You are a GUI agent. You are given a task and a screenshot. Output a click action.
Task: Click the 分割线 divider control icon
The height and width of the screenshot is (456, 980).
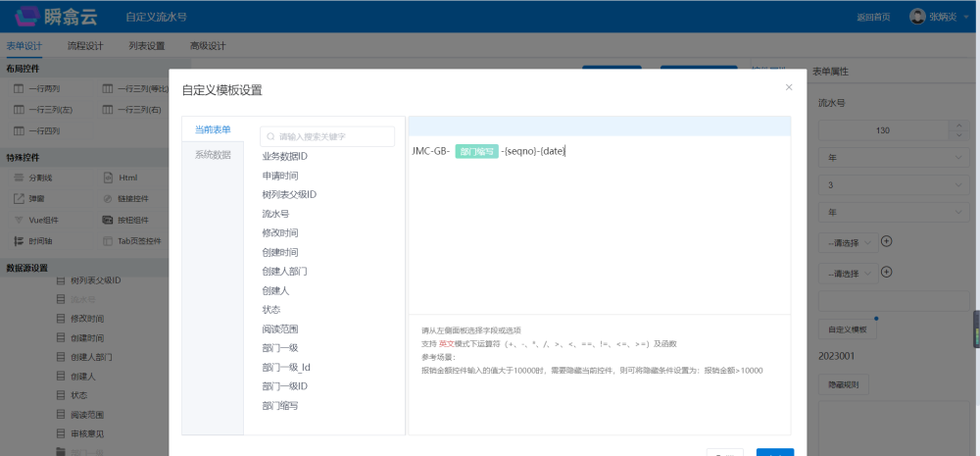point(20,177)
